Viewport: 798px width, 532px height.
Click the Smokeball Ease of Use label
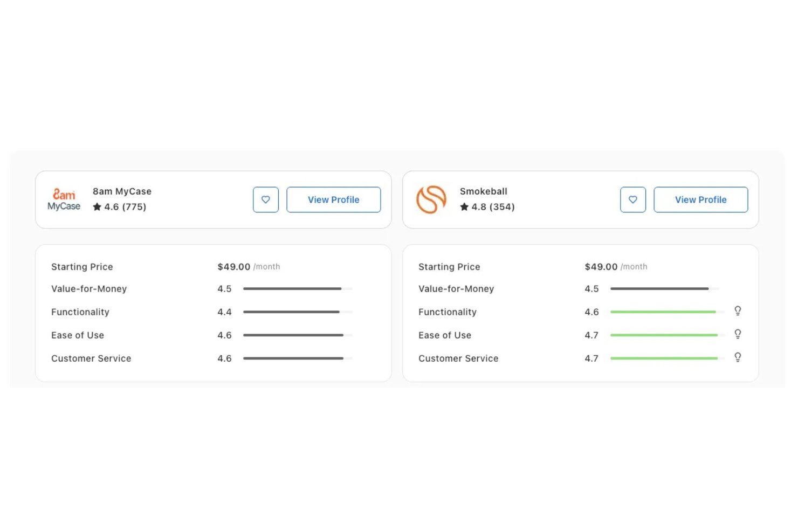click(445, 335)
